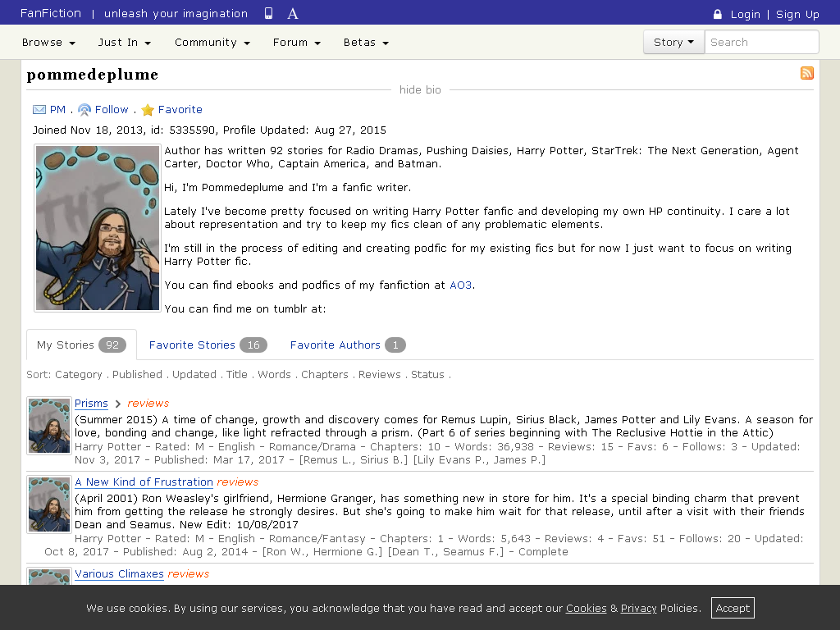Viewport: 840px width, 630px height.
Task: Sort stories by Reviews
Action: click(x=379, y=374)
